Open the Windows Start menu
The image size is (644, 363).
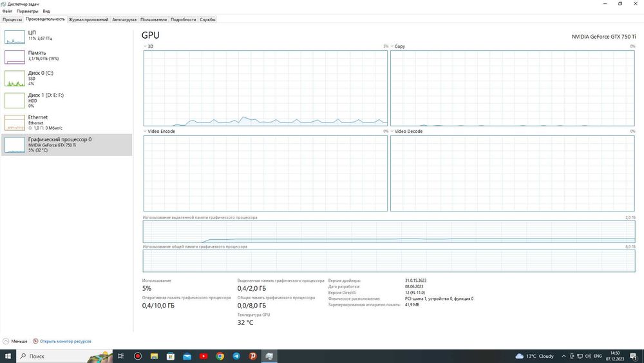(x=8, y=356)
